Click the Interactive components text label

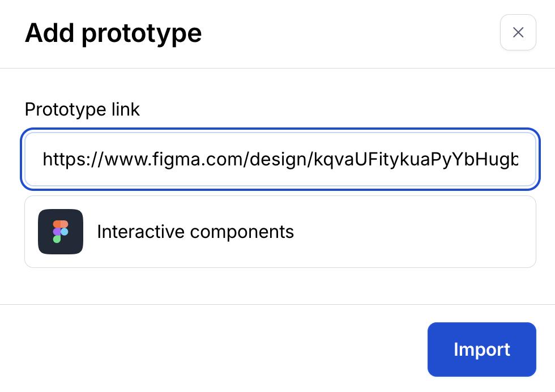point(195,232)
